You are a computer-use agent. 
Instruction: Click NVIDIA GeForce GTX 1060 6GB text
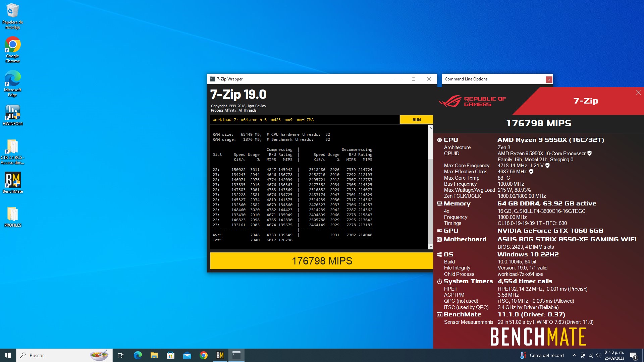point(550,231)
